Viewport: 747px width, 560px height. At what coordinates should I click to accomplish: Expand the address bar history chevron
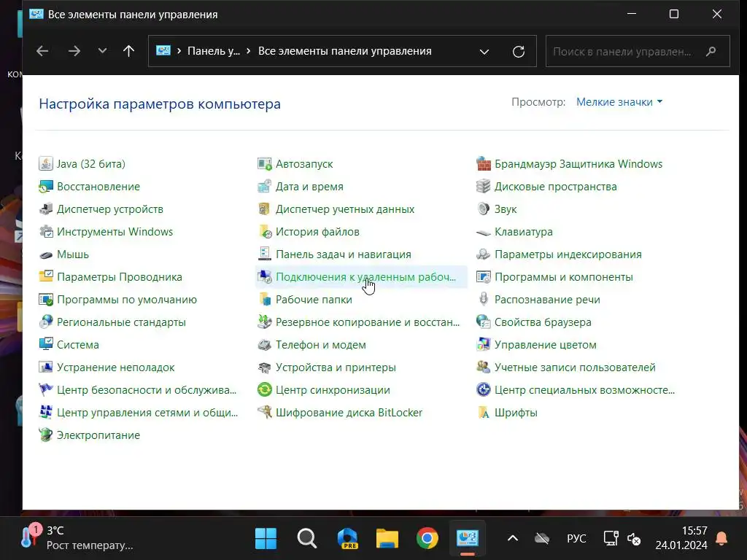[x=484, y=52]
